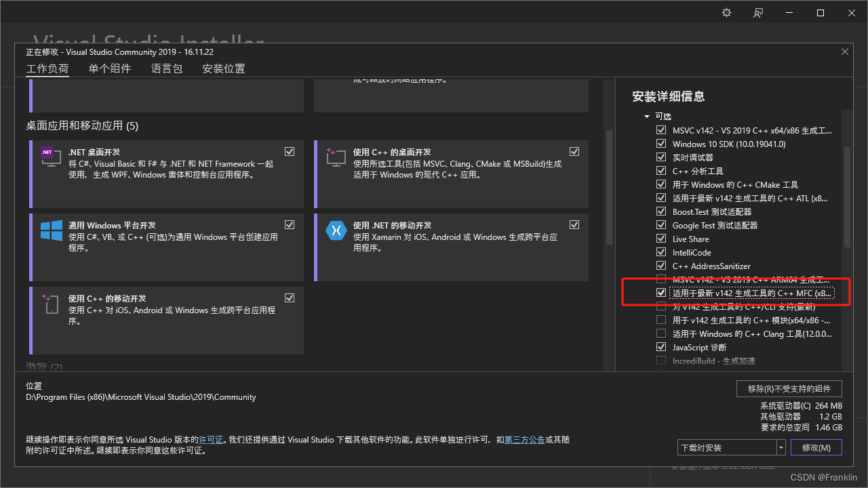Click the .NET 桌面开发 workload icon
868x488 pixels.
tap(50, 157)
